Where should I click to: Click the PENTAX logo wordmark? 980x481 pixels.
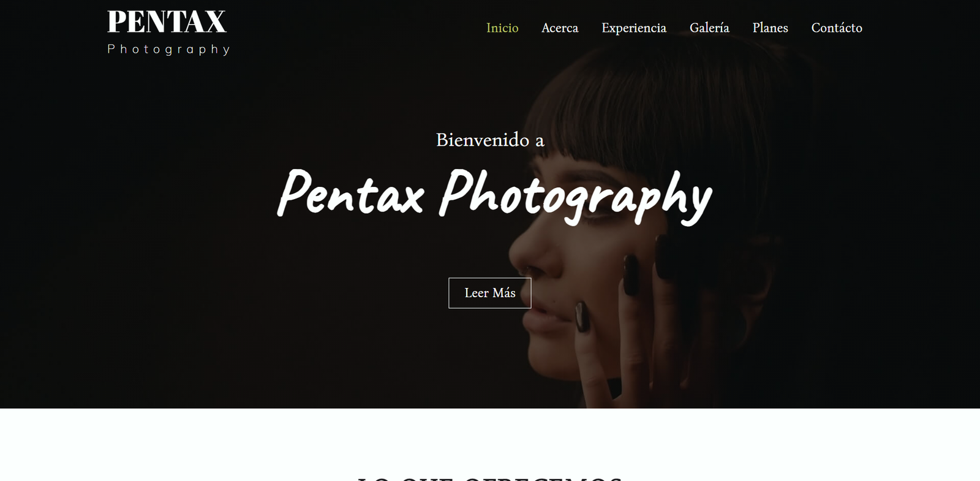(x=167, y=22)
